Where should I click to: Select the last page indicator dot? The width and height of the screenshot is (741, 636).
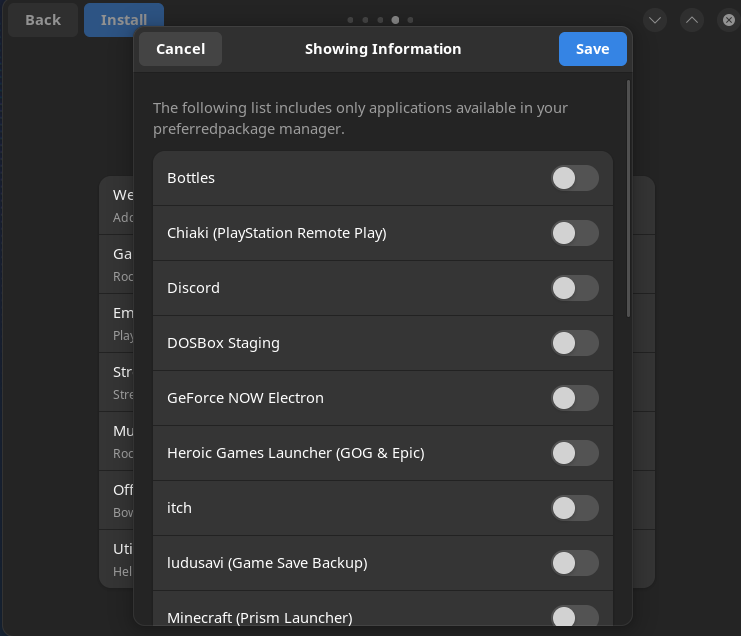coord(410,20)
